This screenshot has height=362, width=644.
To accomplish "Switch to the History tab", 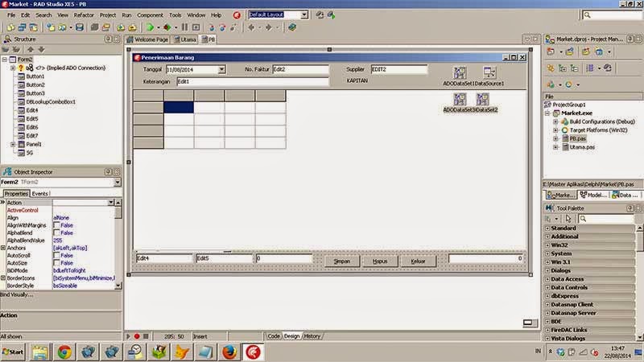I will [312, 336].
